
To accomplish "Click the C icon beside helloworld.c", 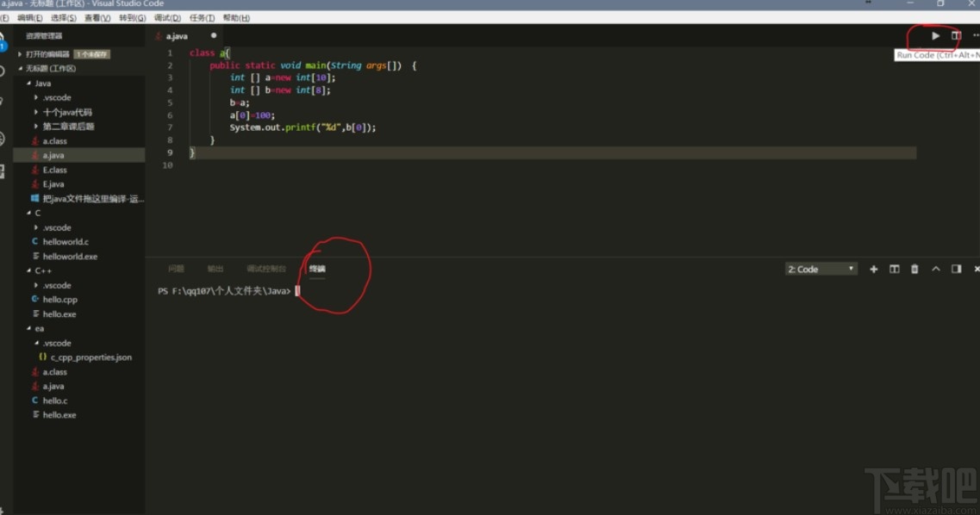I will (35, 242).
